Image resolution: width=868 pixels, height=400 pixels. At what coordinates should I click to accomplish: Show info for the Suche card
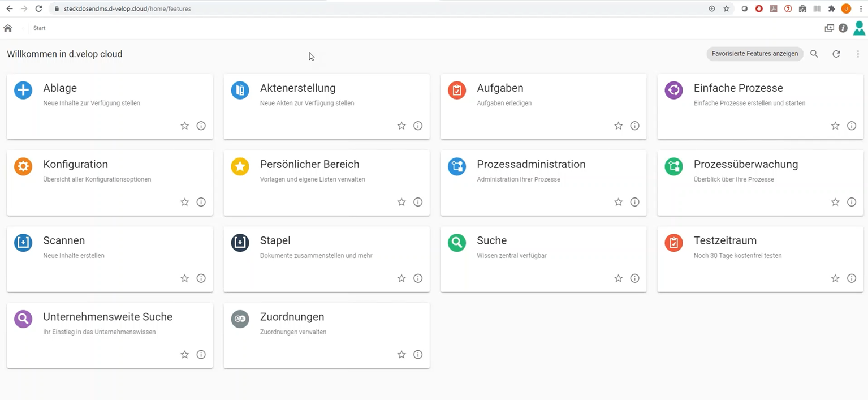coord(634,278)
